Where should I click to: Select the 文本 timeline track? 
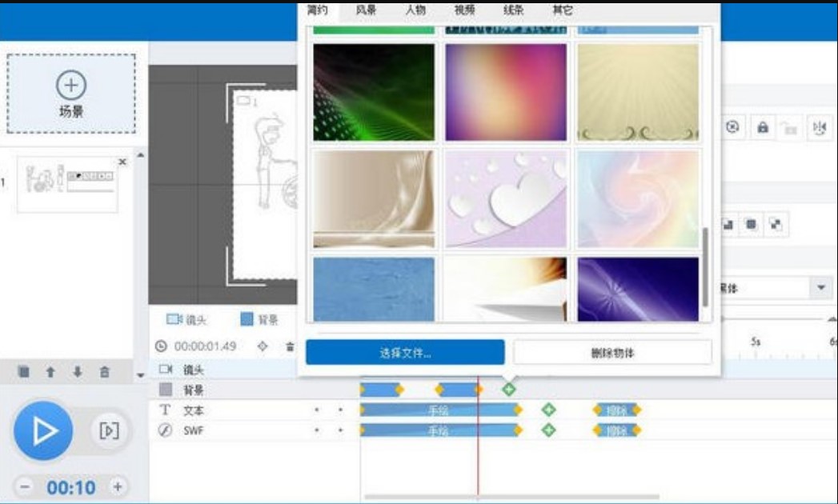point(194,410)
